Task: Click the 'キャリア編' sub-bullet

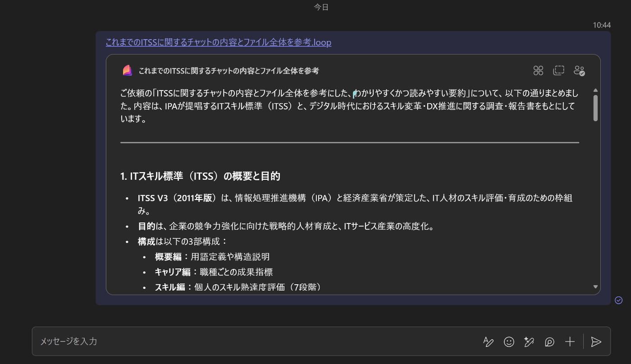Action: click(214, 272)
